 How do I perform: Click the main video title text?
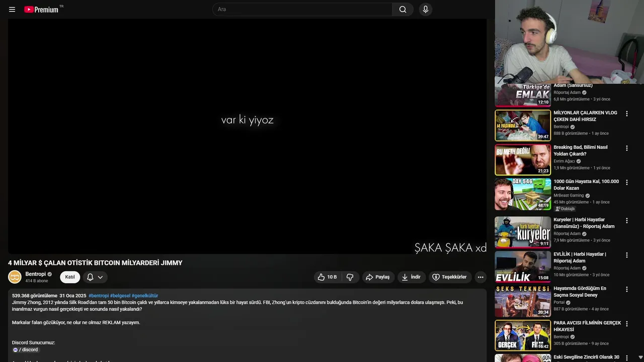(95, 263)
